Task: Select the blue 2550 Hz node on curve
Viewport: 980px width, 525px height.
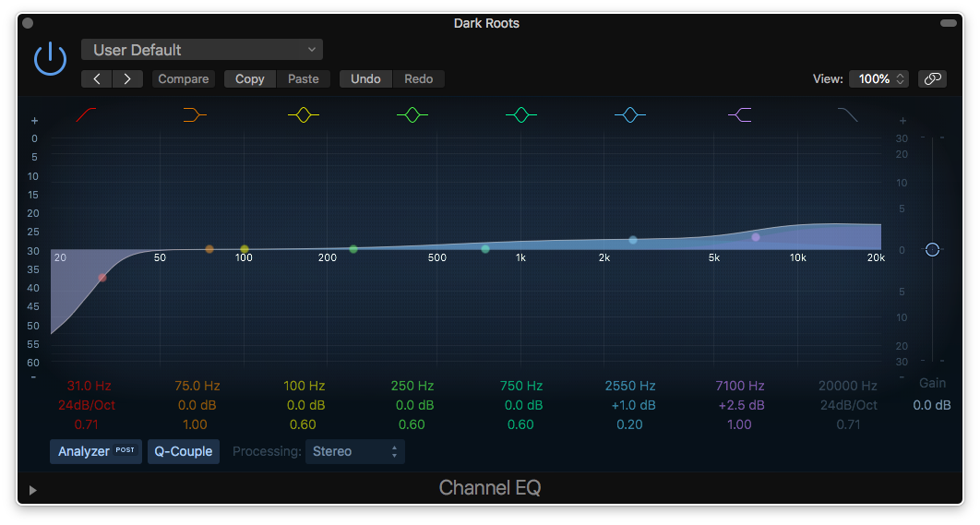Action: pos(633,240)
